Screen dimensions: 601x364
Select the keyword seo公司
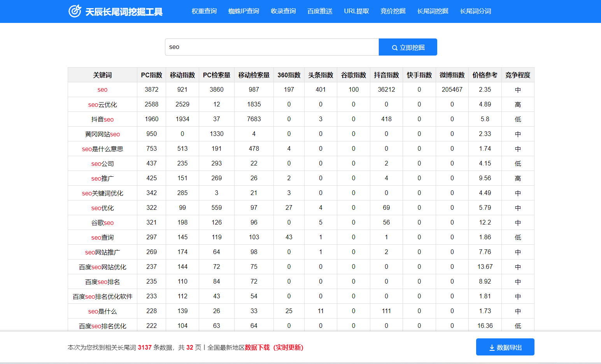click(x=102, y=164)
